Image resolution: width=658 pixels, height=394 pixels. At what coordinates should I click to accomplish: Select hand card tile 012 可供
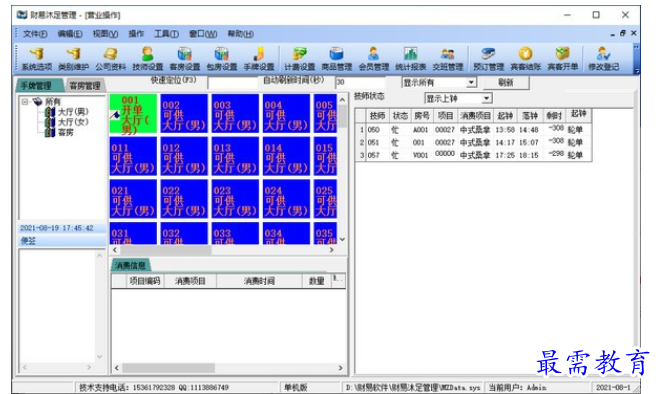pyautogui.click(x=184, y=156)
